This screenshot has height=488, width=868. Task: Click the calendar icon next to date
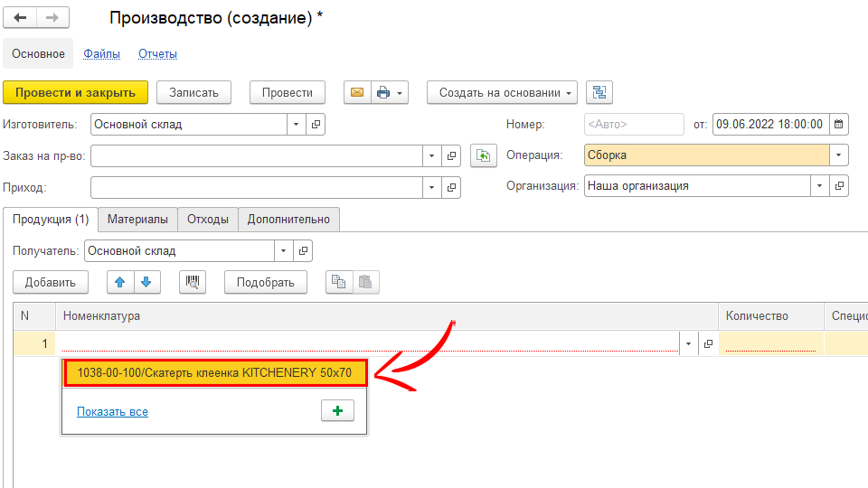(x=838, y=125)
